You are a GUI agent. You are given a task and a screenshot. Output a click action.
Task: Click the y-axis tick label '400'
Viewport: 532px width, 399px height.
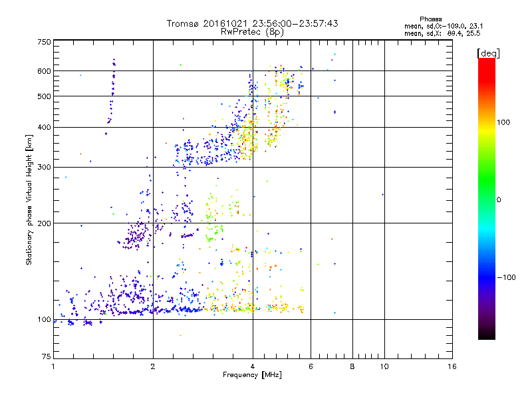(45, 128)
